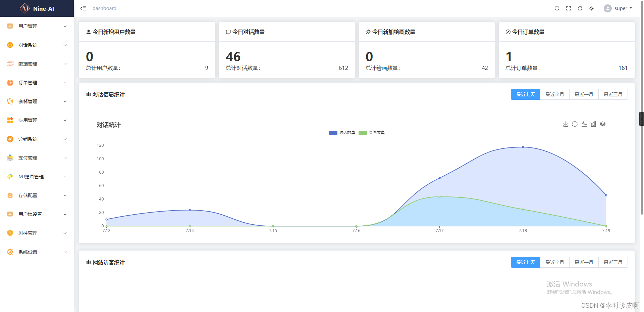
Task: Select 最近七天 in 网站访客统计
Action: coord(526,262)
